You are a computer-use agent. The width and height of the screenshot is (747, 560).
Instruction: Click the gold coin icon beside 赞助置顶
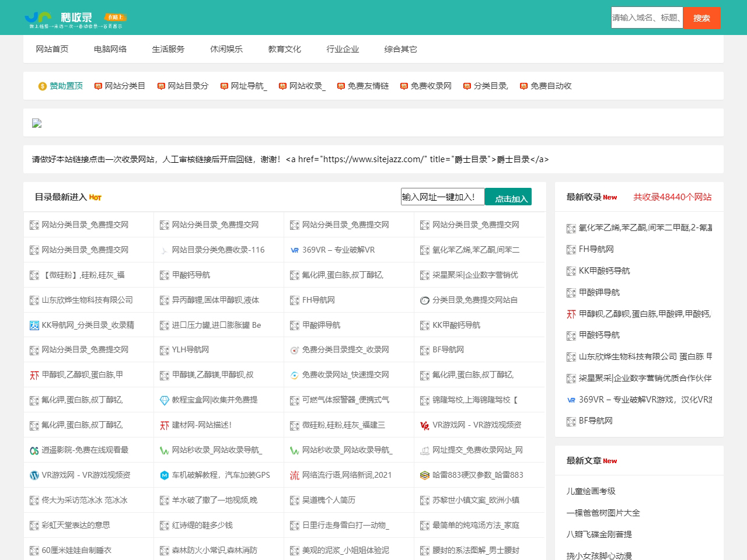pos(43,86)
